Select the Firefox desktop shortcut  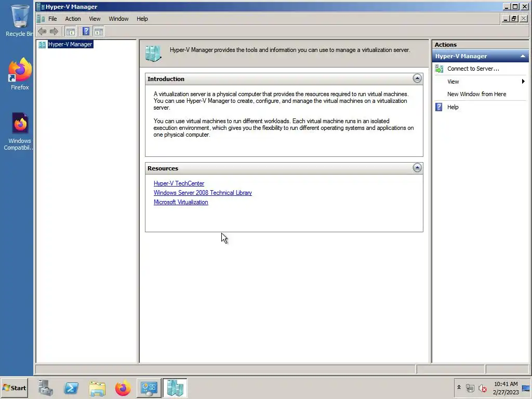point(20,74)
